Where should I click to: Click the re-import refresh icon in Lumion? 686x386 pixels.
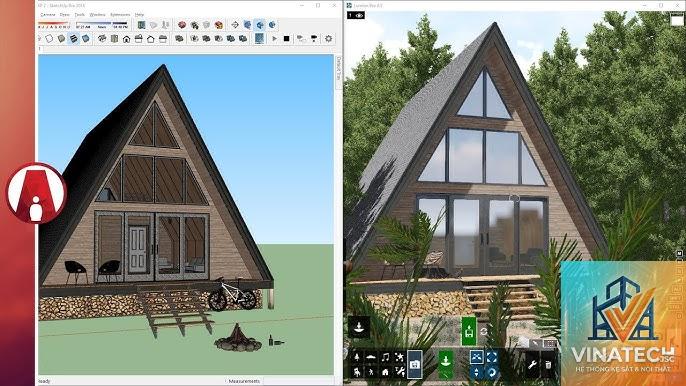tap(483, 331)
